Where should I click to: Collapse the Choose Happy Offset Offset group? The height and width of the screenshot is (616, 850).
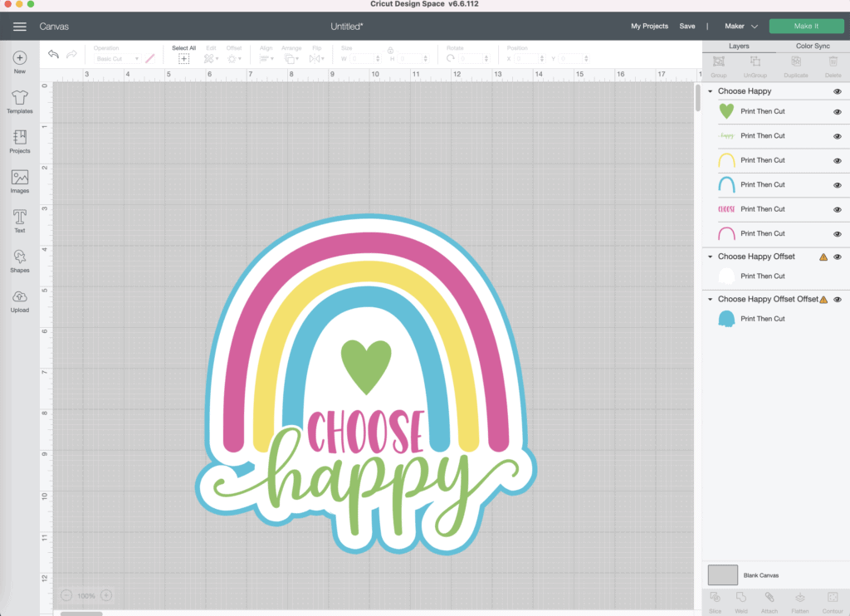click(x=711, y=299)
